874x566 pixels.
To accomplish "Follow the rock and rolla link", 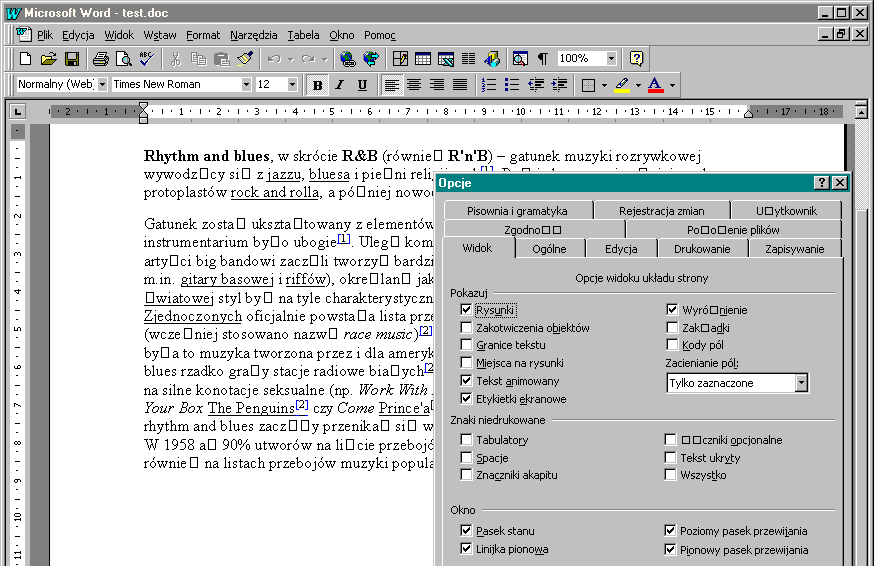I will pyautogui.click(x=275, y=192).
